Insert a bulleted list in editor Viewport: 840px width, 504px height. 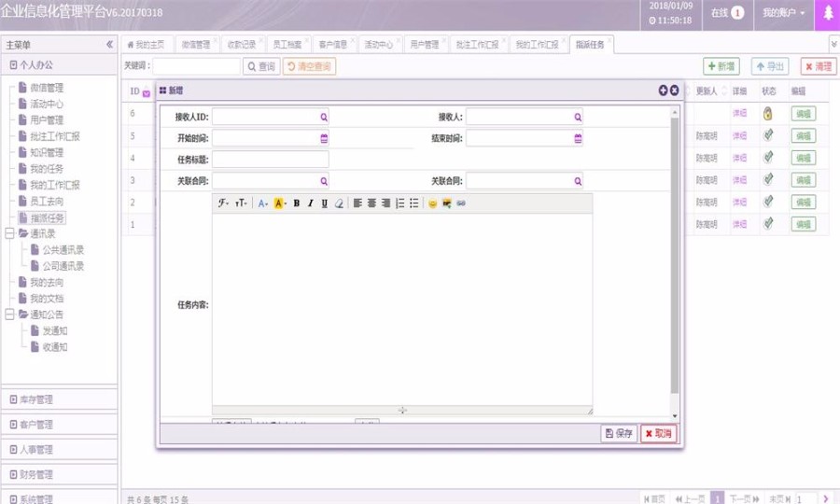click(x=414, y=203)
